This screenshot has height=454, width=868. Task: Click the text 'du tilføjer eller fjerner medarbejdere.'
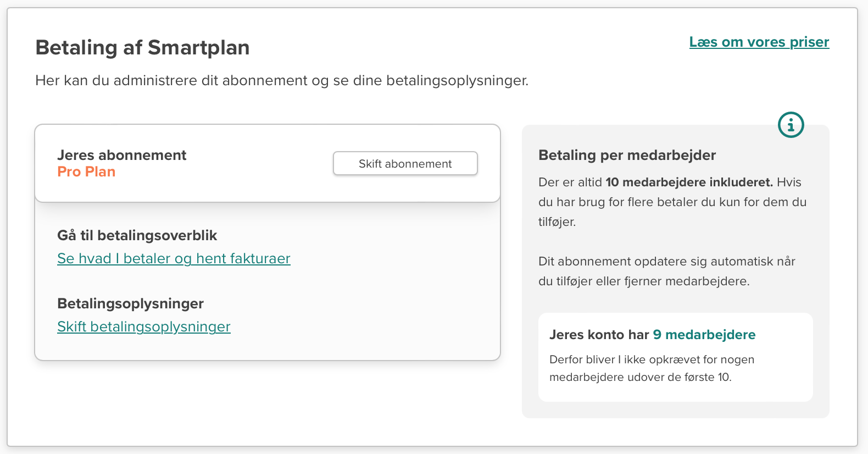(x=644, y=281)
